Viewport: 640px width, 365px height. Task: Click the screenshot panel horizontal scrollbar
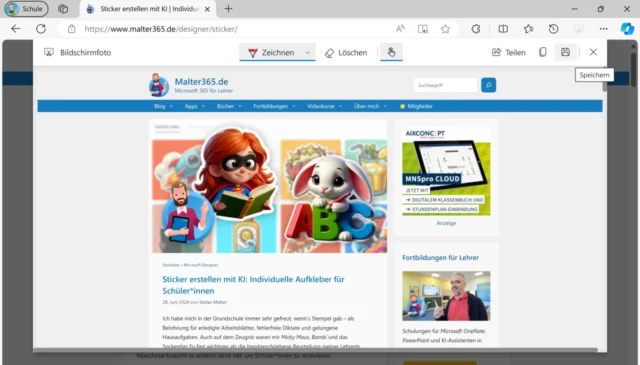click(x=315, y=350)
